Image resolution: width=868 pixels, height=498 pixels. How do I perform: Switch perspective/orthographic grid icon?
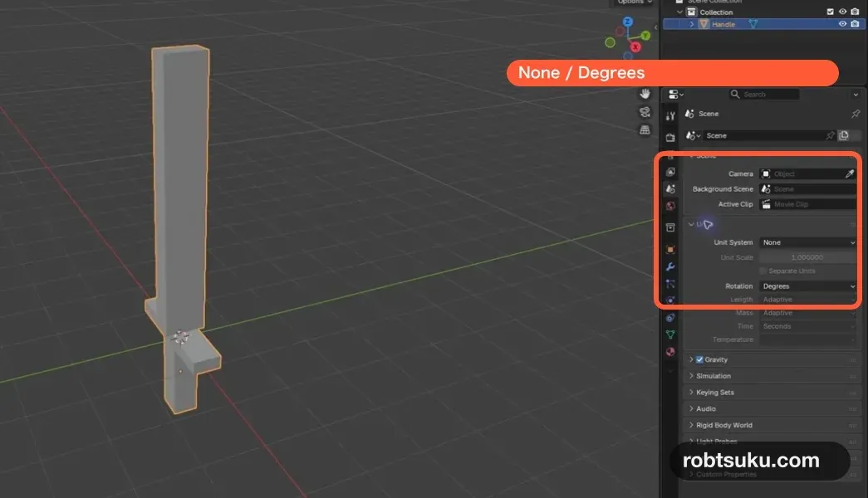click(x=645, y=130)
